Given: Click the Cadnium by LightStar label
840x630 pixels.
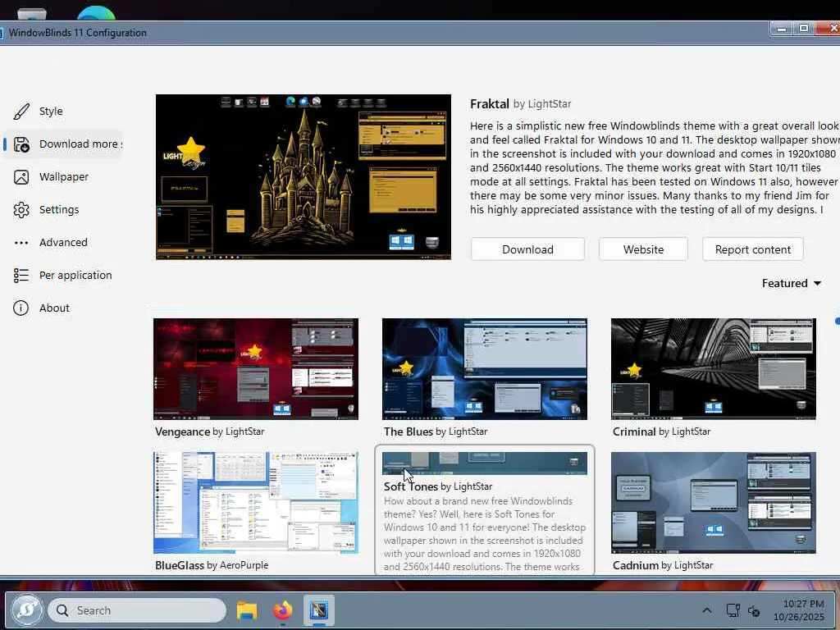Looking at the screenshot, I should coord(663,565).
